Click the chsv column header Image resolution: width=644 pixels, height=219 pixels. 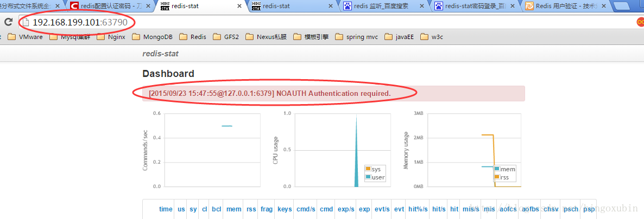[551, 209]
